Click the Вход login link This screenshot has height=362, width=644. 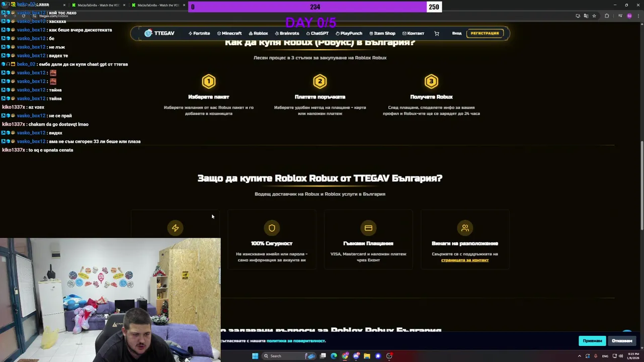(456, 33)
